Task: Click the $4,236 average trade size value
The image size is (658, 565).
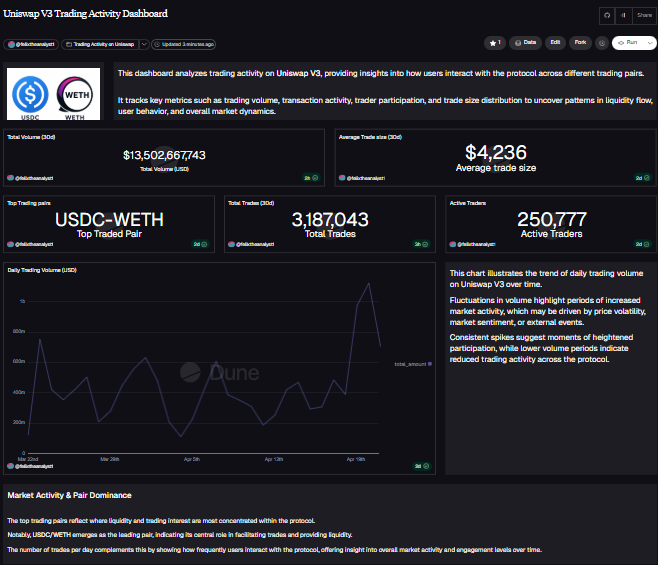Action: [496, 152]
